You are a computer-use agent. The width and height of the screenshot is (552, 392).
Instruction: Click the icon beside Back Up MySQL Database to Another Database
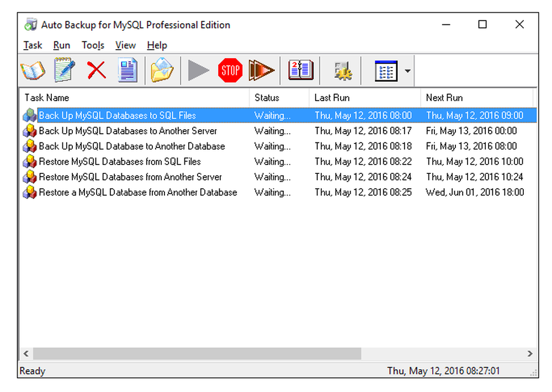pos(30,146)
